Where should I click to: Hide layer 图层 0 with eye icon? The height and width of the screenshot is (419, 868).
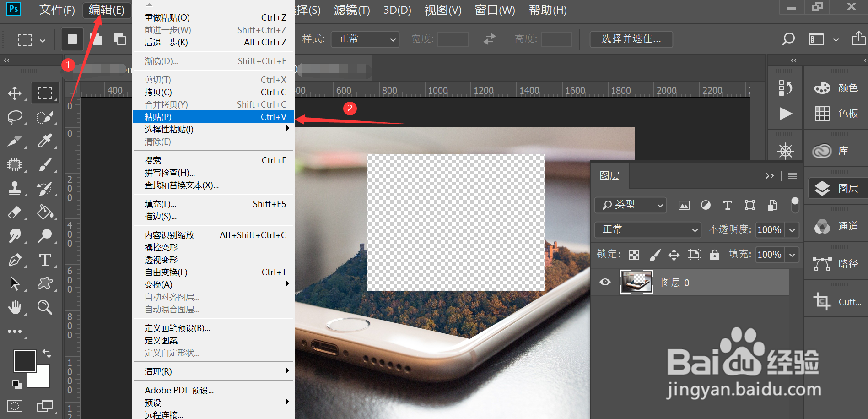click(x=605, y=282)
